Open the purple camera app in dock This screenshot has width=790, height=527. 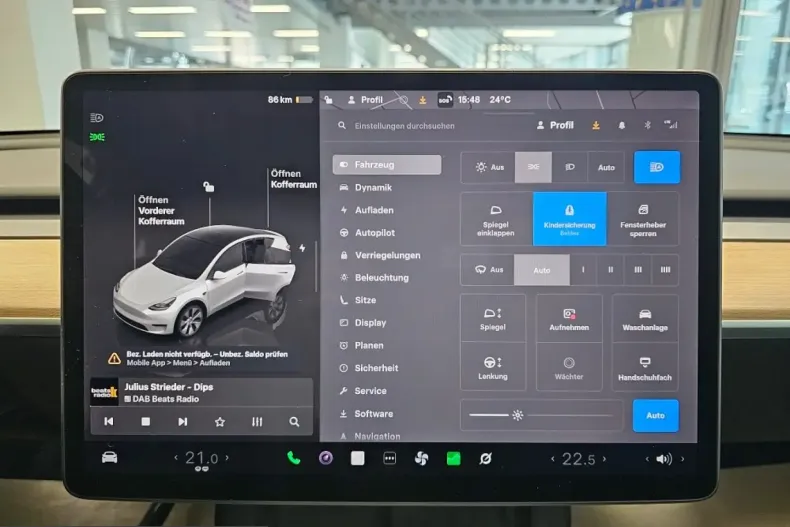point(326,458)
